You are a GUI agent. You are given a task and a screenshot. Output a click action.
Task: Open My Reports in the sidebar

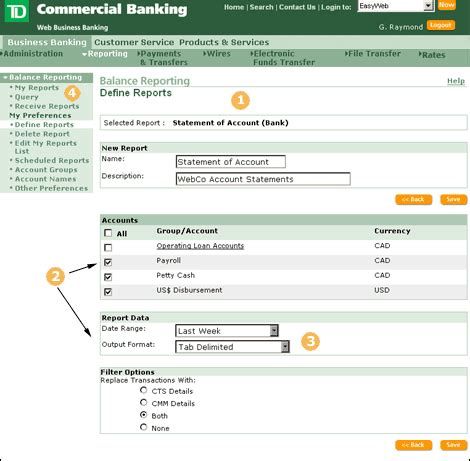(x=37, y=88)
